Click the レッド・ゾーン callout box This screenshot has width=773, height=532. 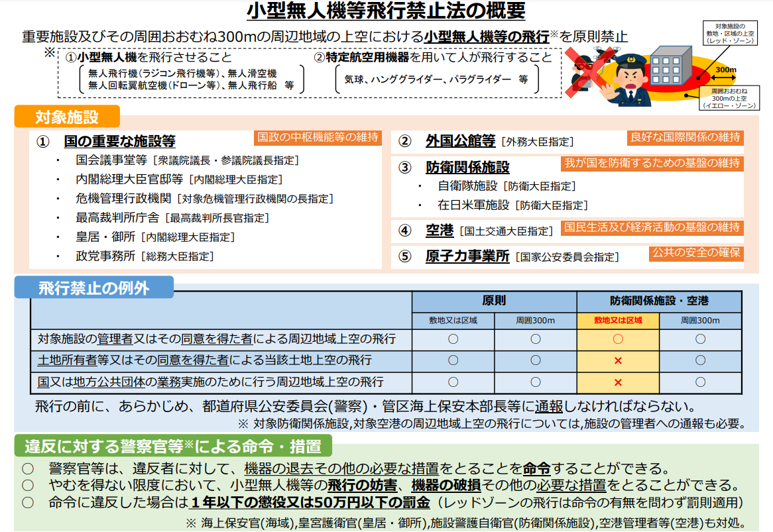click(731, 32)
